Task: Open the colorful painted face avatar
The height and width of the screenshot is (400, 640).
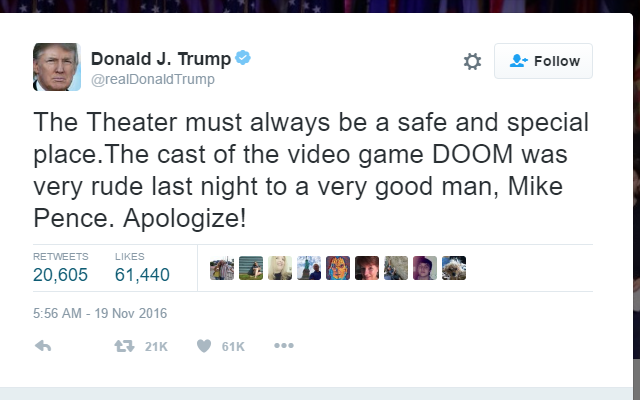Action: click(338, 268)
